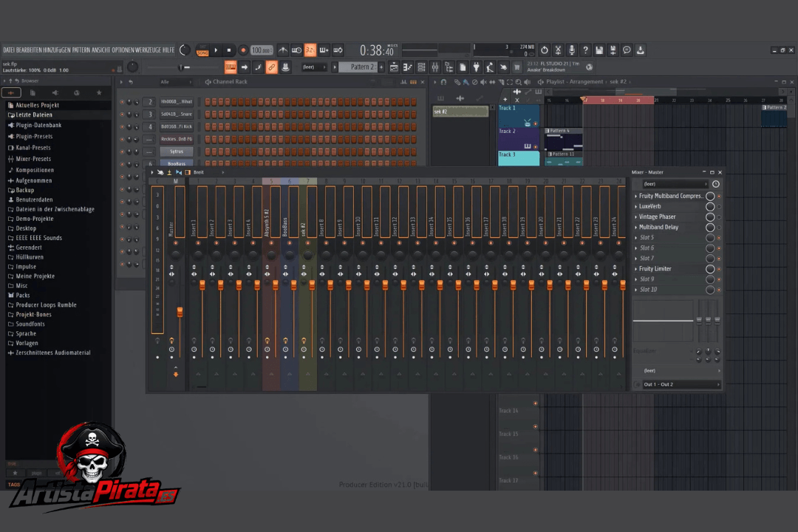Open the browser speaker sounds tab
798x532 pixels.
tap(55, 92)
